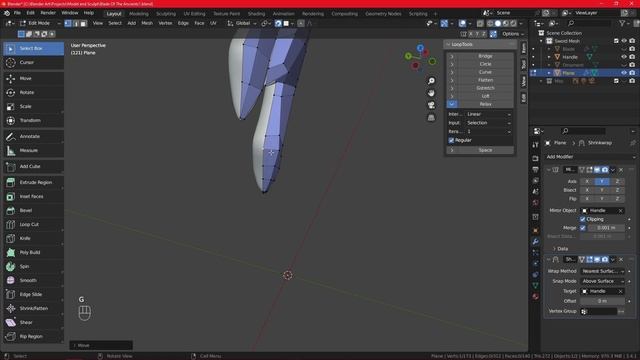640x360 pixels.
Task: Choose the Rip Region tool
Action: 33,336
